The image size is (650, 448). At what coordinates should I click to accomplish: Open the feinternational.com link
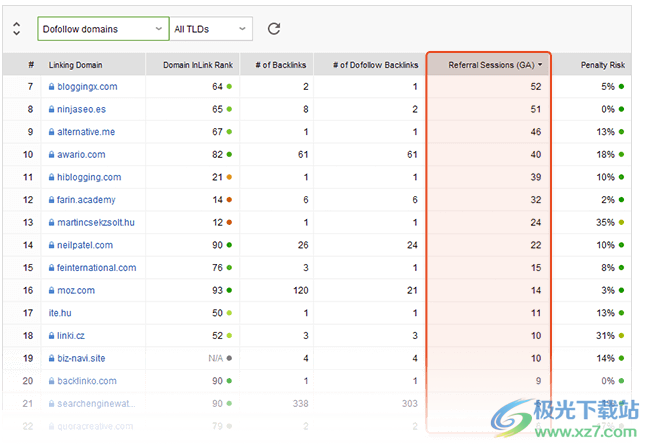point(97,268)
